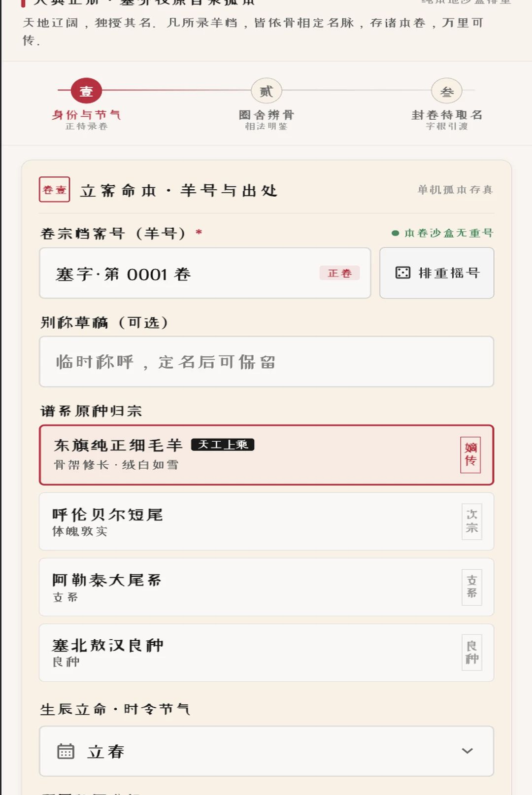Select breed option 呼伦贝尔短尾
Viewport: 532px width, 795px height.
(266, 521)
